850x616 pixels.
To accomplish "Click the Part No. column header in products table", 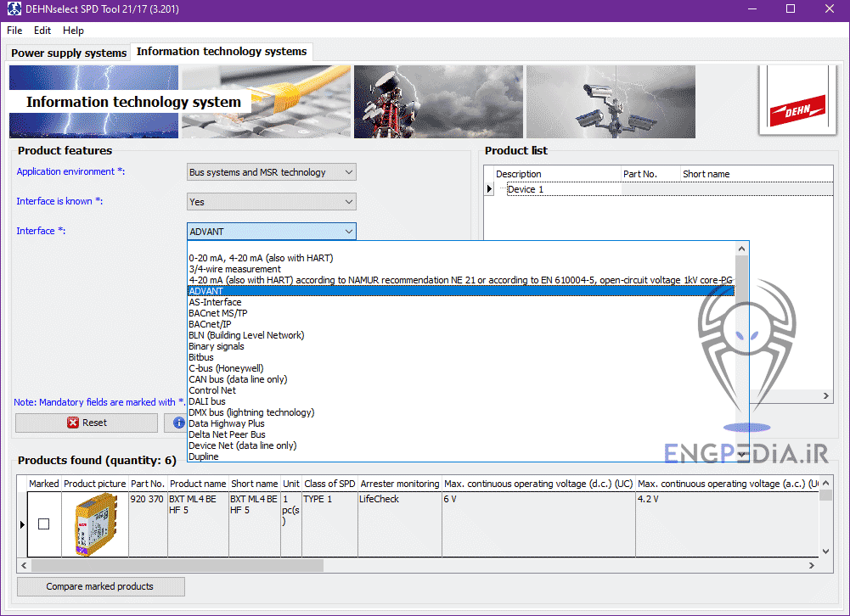I will [x=148, y=484].
